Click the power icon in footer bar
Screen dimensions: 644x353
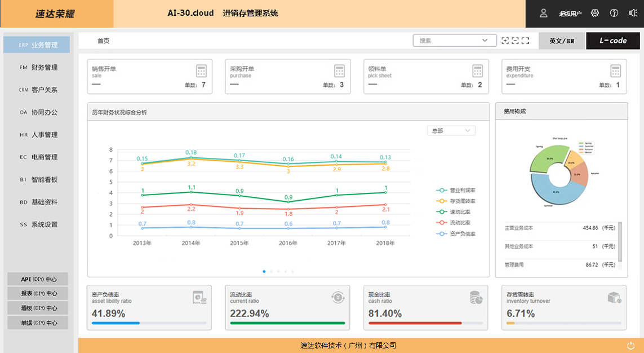pos(630,345)
